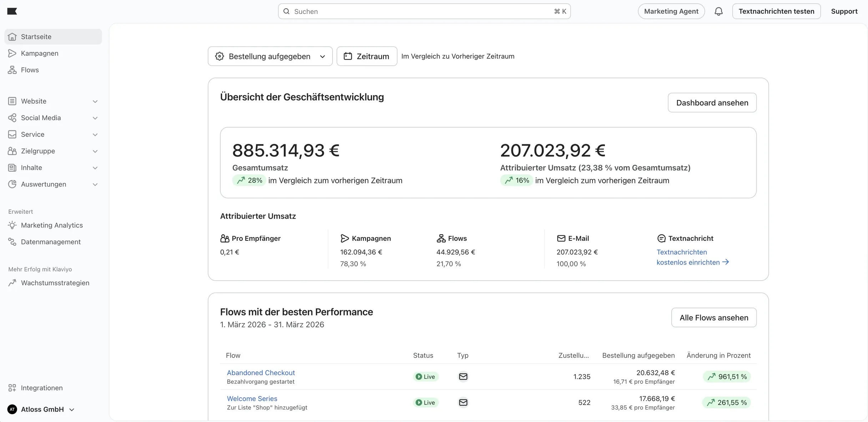
Task: Toggle Live status of Welcome Series
Action: (x=425, y=402)
